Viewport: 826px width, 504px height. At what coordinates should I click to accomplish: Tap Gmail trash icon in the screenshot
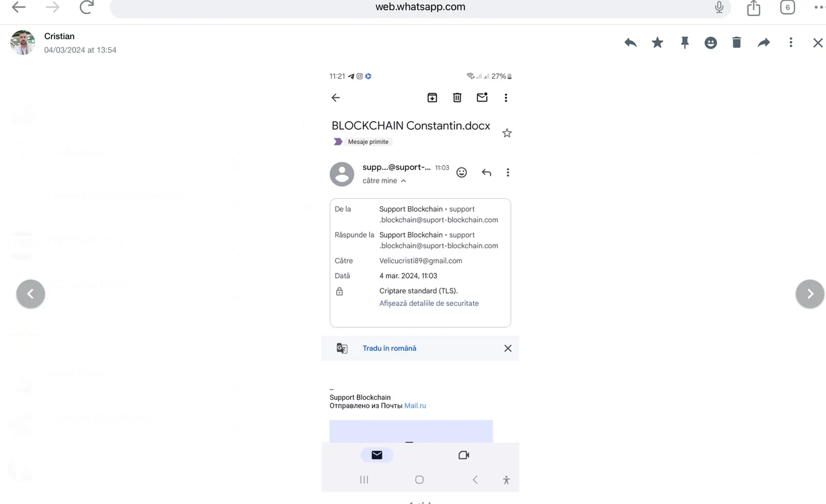click(x=457, y=97)
